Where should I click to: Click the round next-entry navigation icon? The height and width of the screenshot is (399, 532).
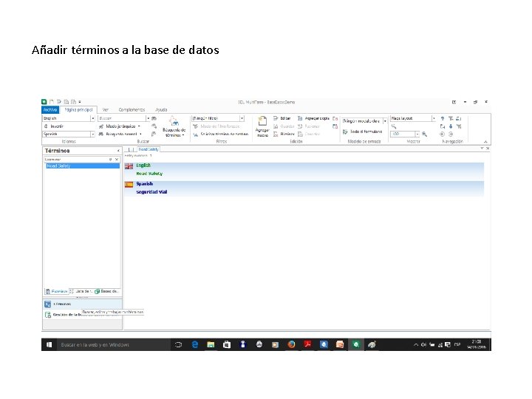coord(451,134)
